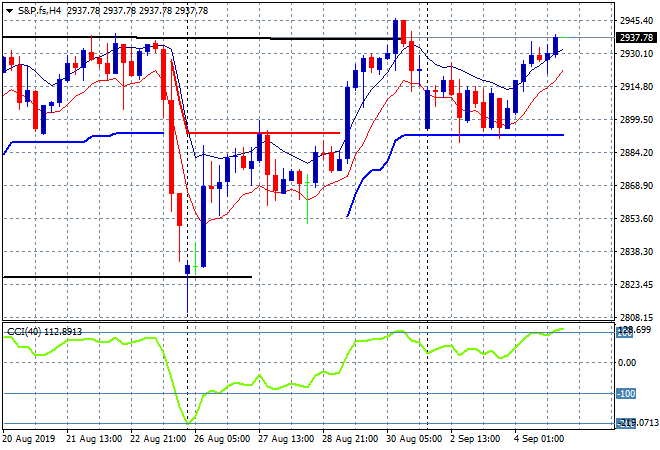Screen dimensions: 660x450
Task: Click the 2884.20 price axis label
Action: (636, 153)
